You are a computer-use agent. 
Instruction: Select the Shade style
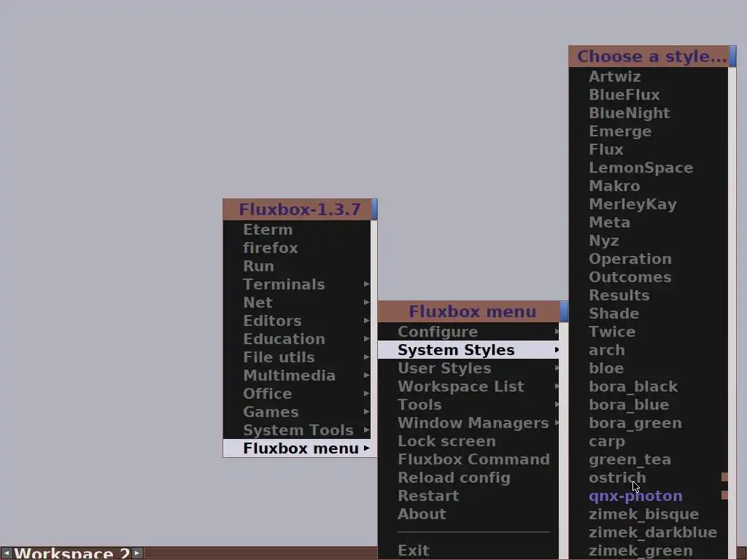(x=649, y=314)
